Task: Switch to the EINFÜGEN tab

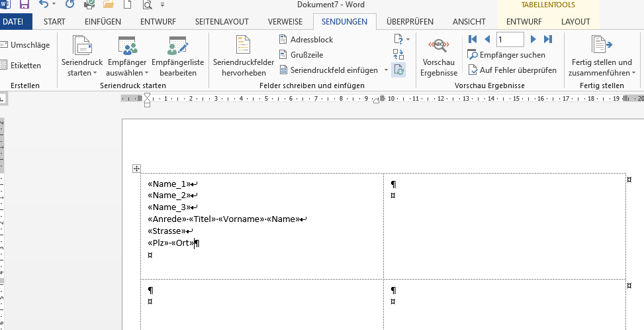Action: [x=103, y=22]
